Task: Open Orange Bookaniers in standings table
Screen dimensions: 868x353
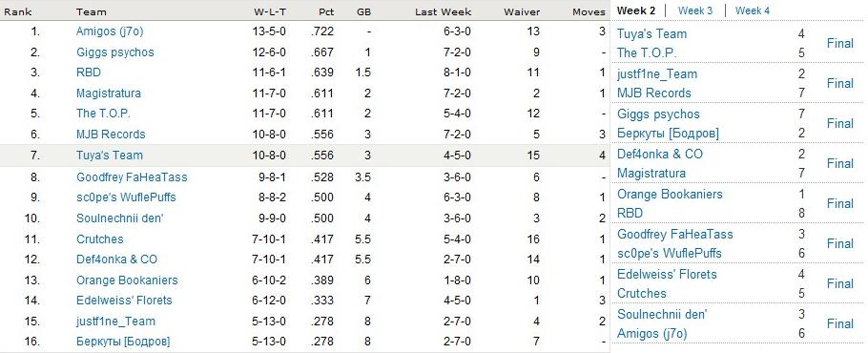Action: [x=127, y=280]
